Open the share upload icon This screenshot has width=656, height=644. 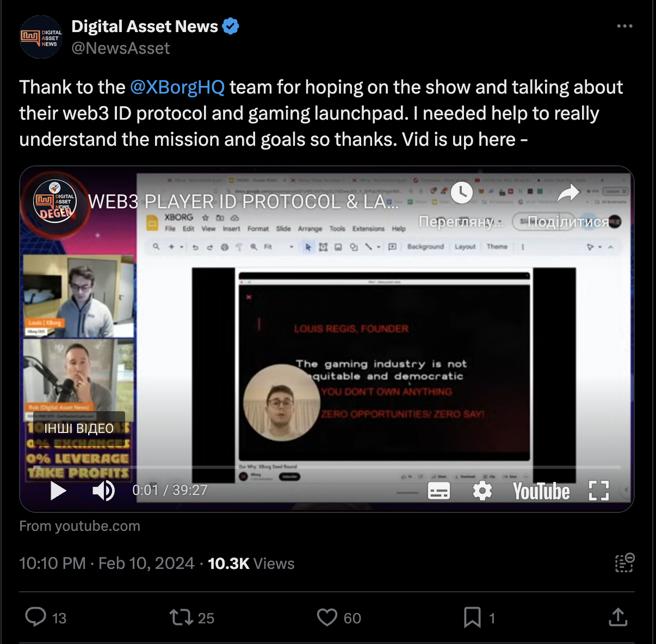pyautogui.click(x=618, y=617)
